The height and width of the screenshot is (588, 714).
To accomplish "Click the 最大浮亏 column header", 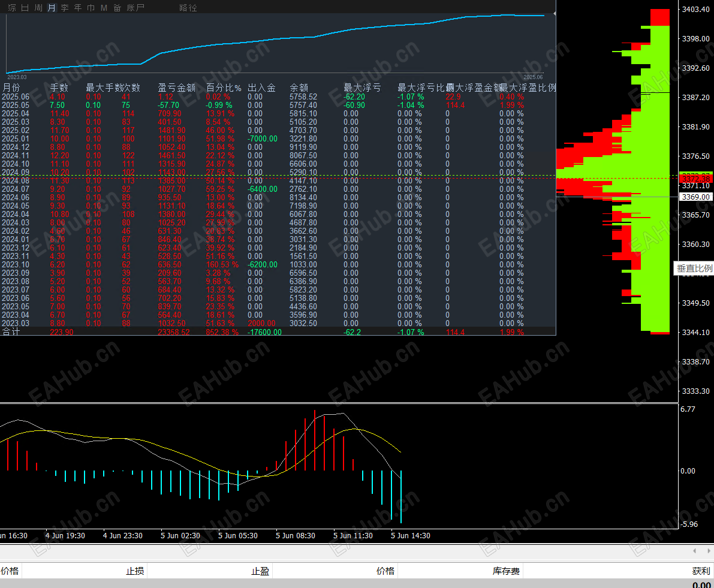I will [363, 88].
